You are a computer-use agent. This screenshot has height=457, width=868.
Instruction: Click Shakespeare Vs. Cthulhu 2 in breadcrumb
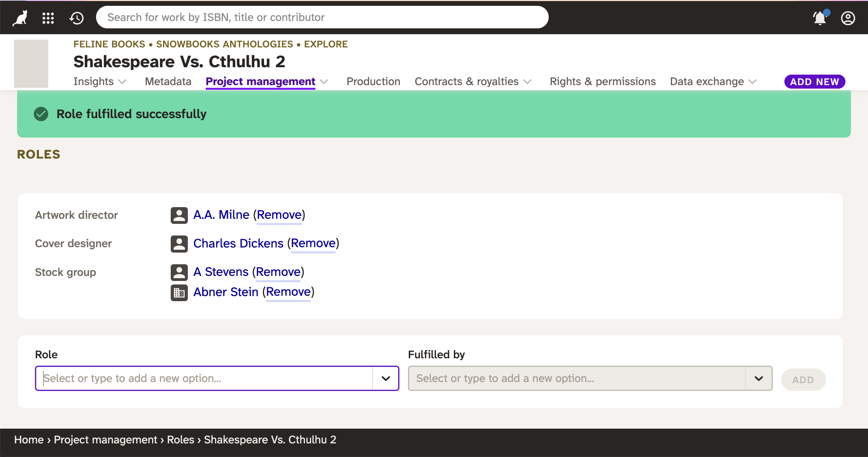coord(270,440)
